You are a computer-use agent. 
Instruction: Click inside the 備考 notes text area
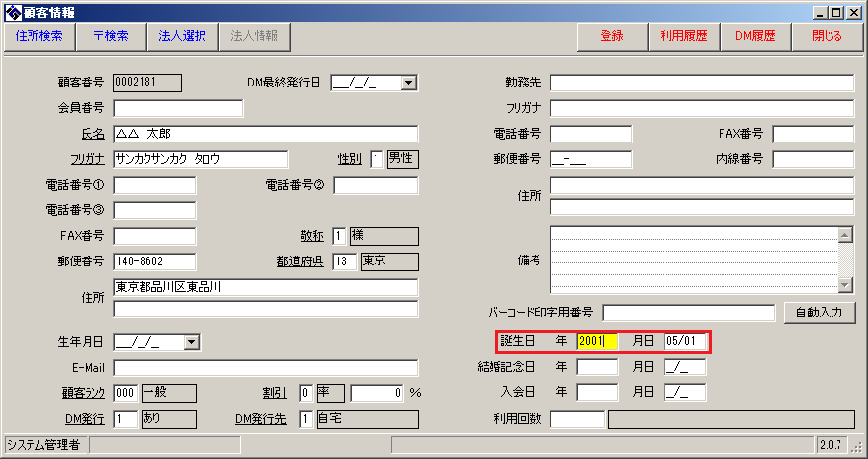point(694,259)
